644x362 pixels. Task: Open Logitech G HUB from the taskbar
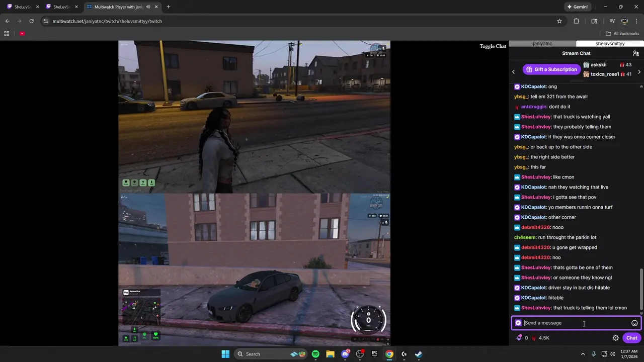coord(404,354)
